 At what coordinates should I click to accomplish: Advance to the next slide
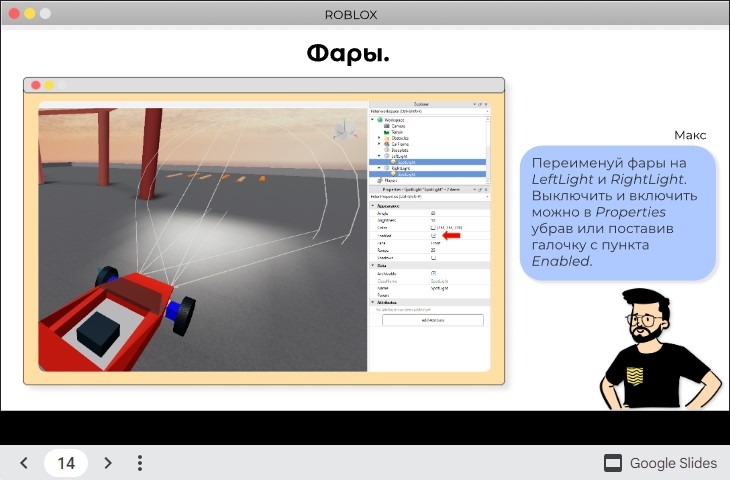(x=108, y=463)
